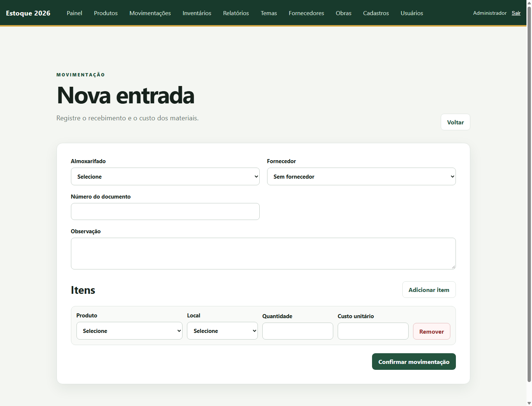The image size is (532, 406).
Task: Click the Voltar button
Action: [x=456, y=122]
